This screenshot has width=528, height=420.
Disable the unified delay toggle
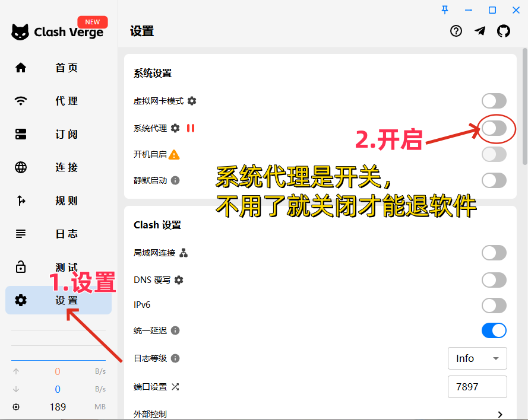(x=494, y=330)
